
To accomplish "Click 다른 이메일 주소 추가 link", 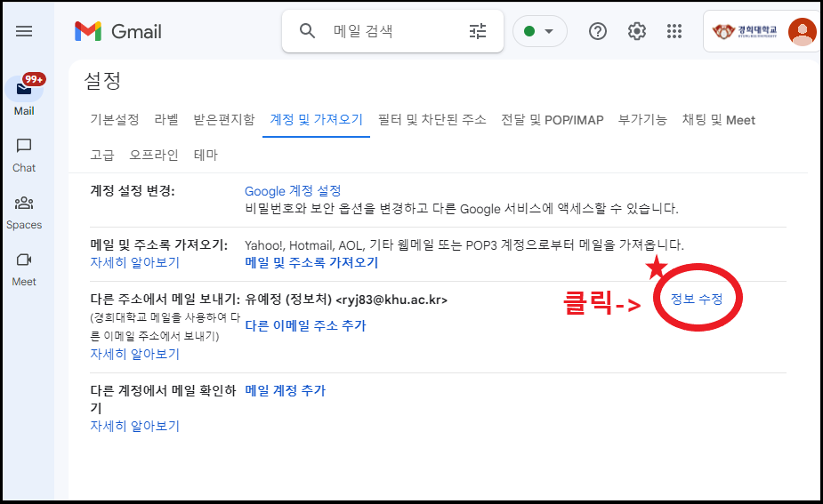I will [x=305, y=325].
